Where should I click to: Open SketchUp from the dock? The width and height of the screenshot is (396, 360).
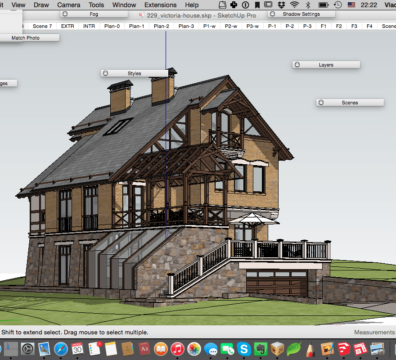point(344,349)
